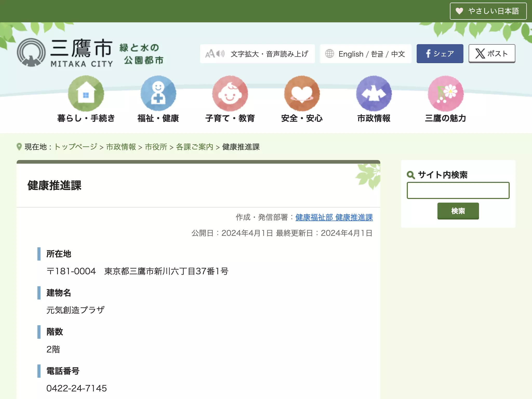Open the 市政情報 bird icon
Image resolution: width=532 pixels, height=399 pixels.
374,94
